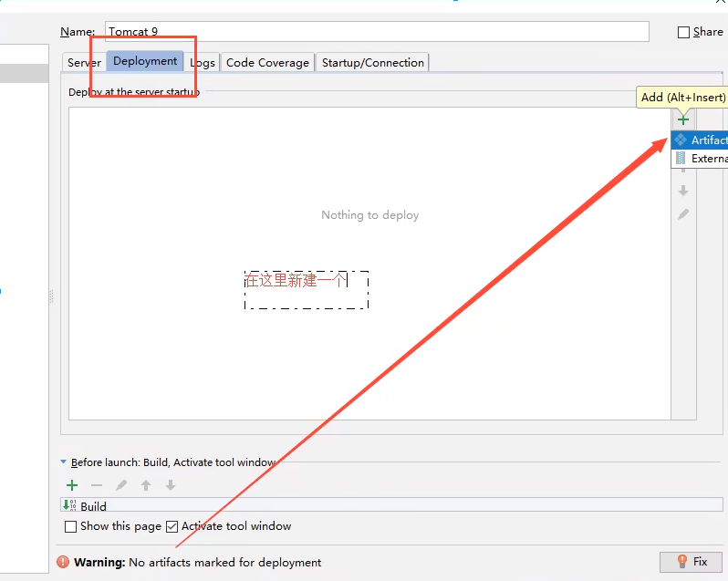728x581 pixels.
Task: Click the Fix button
Action: 691,562
